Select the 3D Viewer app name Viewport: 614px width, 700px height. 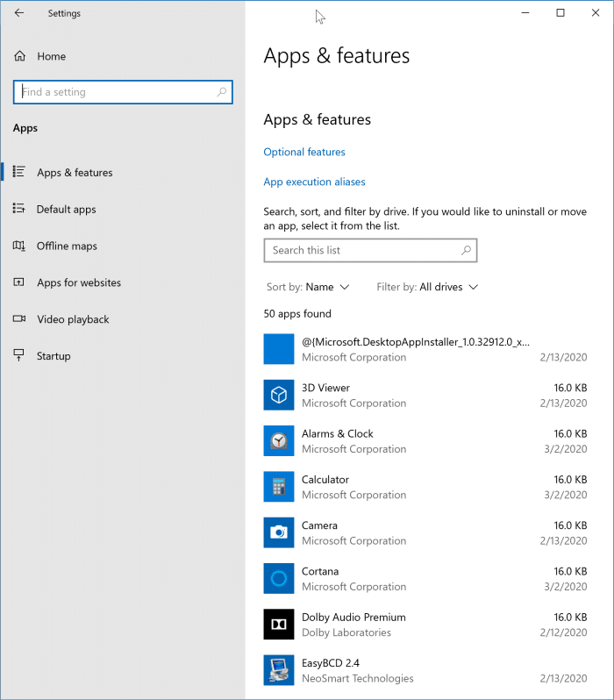(x=325, y=388)
